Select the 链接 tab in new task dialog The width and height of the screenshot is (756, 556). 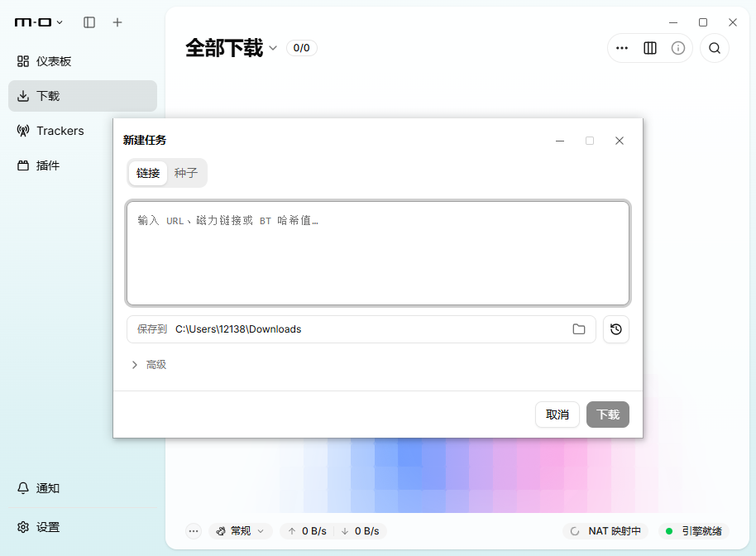coord(148,173)
